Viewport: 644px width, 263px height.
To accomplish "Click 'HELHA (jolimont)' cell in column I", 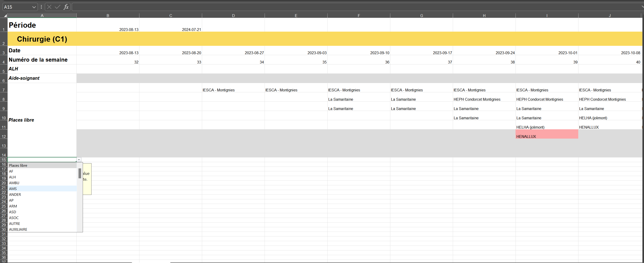I will [x=547, y=125].
